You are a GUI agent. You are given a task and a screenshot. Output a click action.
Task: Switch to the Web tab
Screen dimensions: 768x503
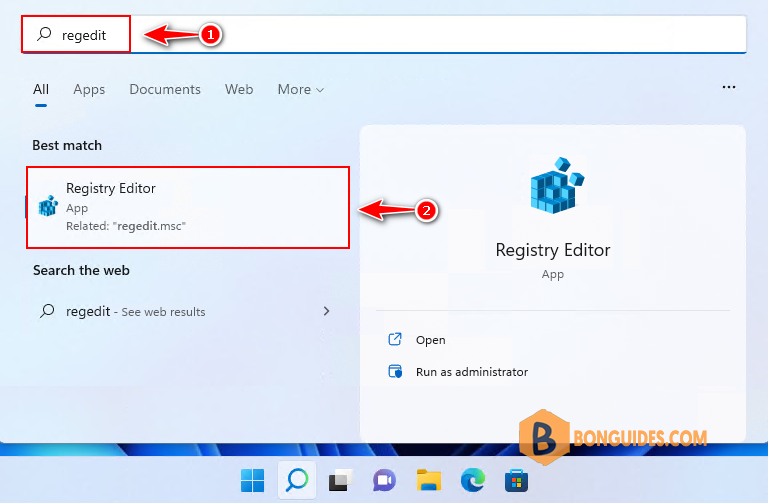coord(239,89)
